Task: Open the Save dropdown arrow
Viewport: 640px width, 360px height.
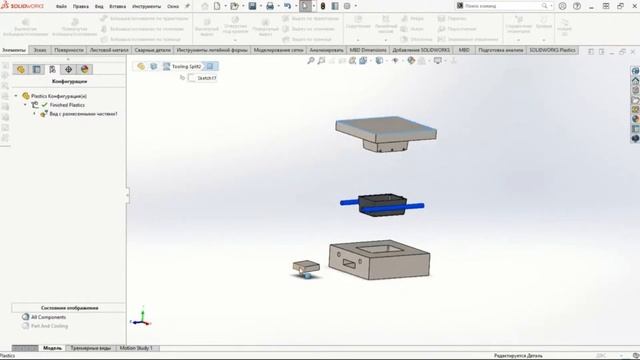Action: click(260, 6)
